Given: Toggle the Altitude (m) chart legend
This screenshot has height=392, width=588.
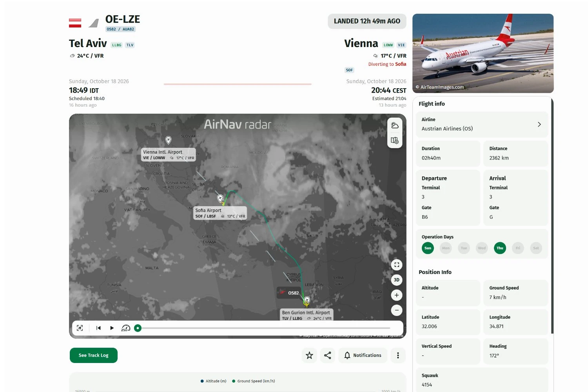Looking at the screenshot, I should [213, 381].
